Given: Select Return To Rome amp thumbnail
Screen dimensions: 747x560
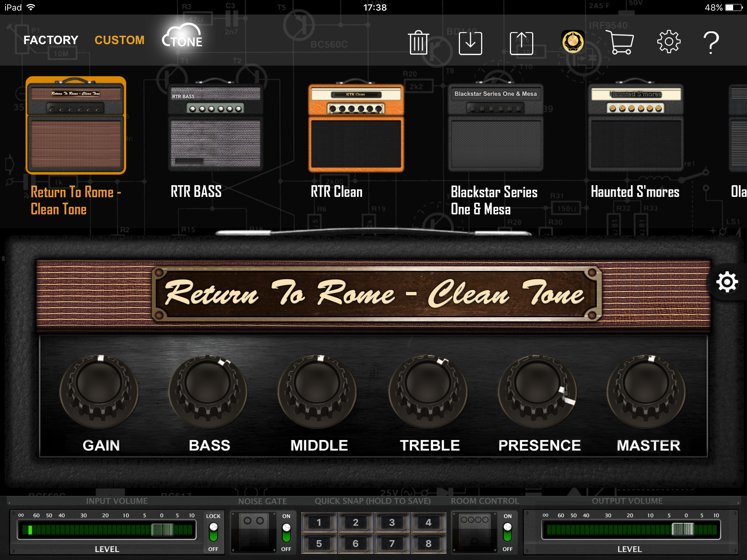Looking at the screenshot, I should [76, 125].
